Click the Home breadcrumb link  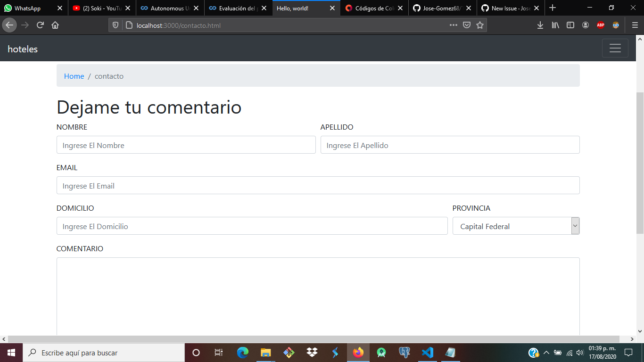pyautogui.click(x=74, y=76)
